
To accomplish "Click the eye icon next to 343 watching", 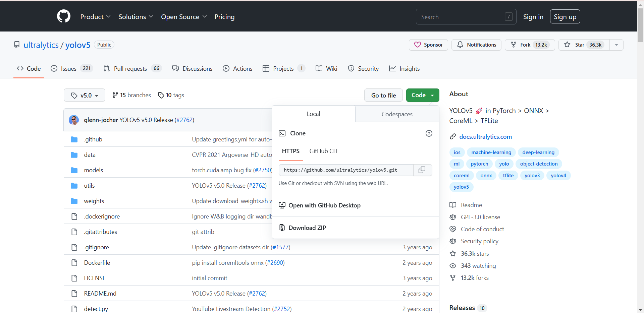I will click(x=453, y=266).
